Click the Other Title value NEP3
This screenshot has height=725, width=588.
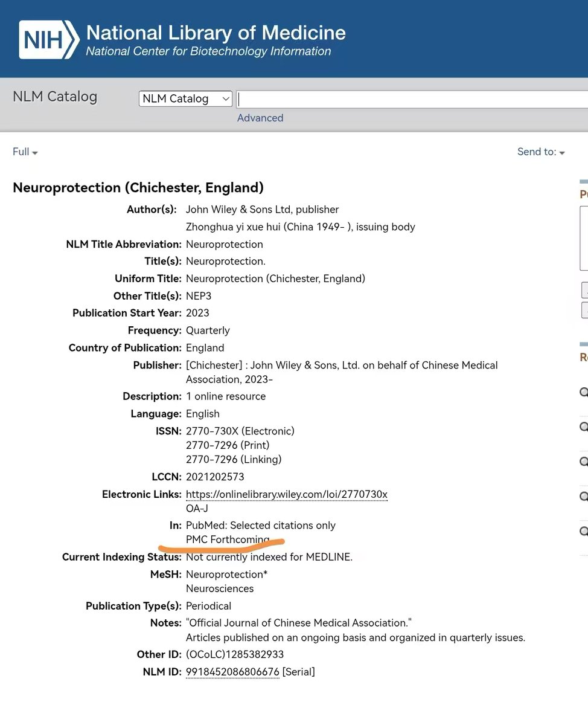tap(199, 296)
